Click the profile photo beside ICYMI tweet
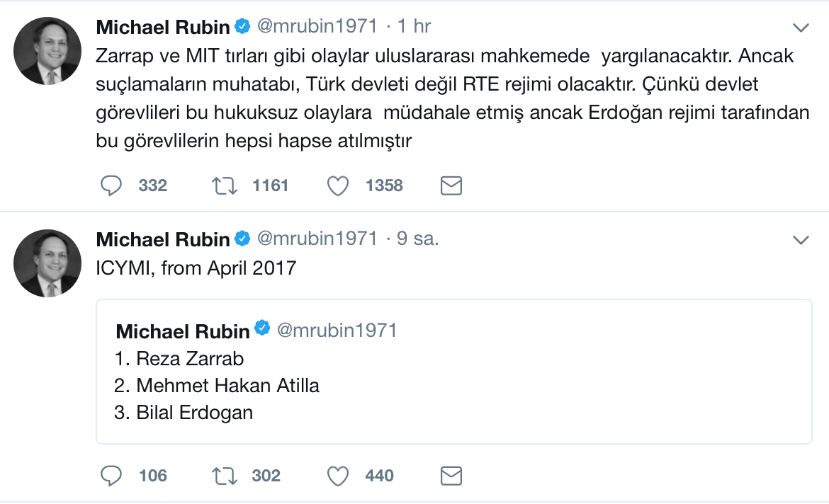Screen dimensions: 829x504 (x=47, y=263)
